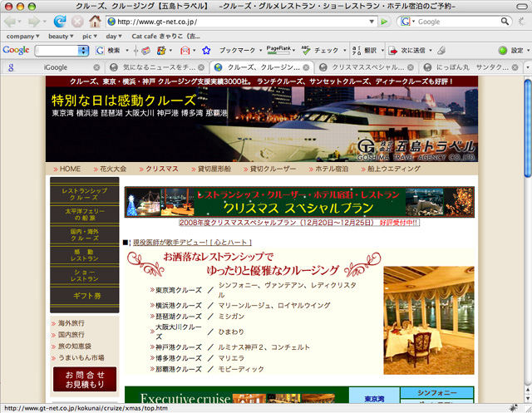532x413 pixels.
Task: Click the vertical scrollbar thumb
Action: pyautogui.click(x=528, y=128)
